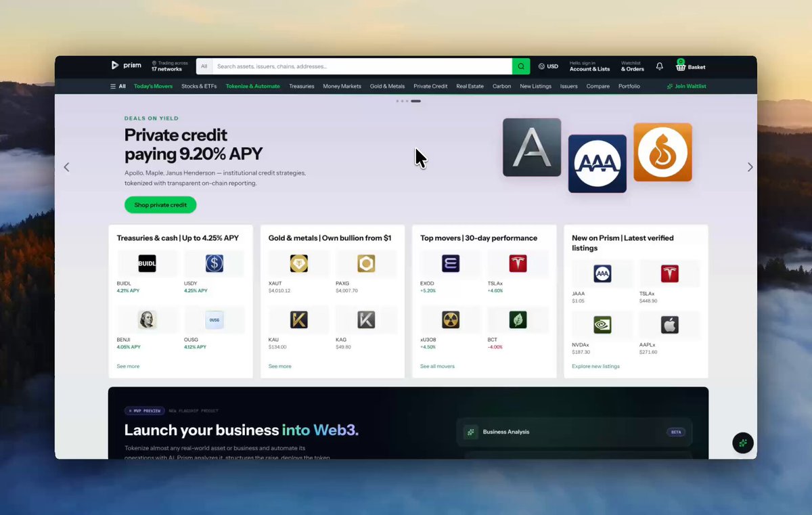Click Join Waitlist link
This screenshot has height=515, width=812.
686,87
